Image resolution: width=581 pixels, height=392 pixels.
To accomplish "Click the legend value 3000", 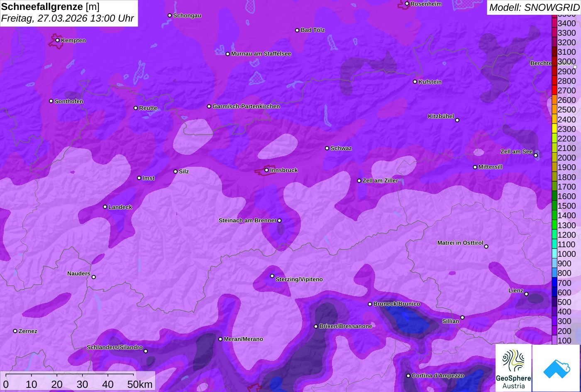I will (x=567, y=62).
